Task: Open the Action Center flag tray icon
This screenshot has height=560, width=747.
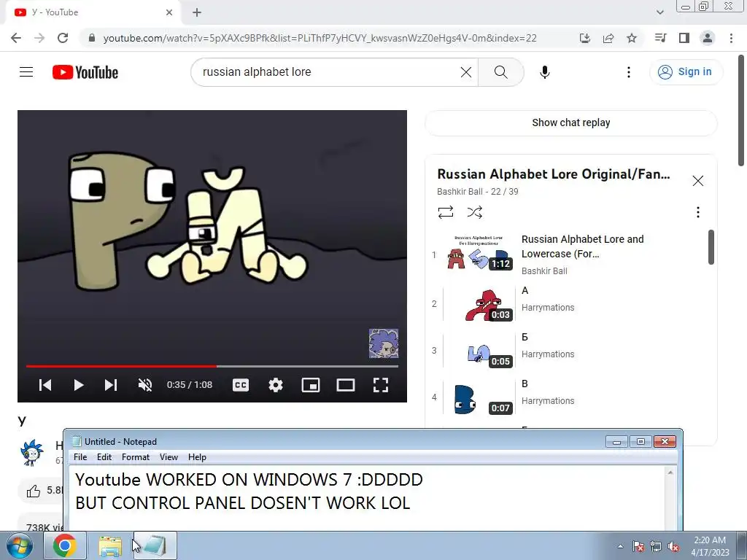Action: coord(638,546)
